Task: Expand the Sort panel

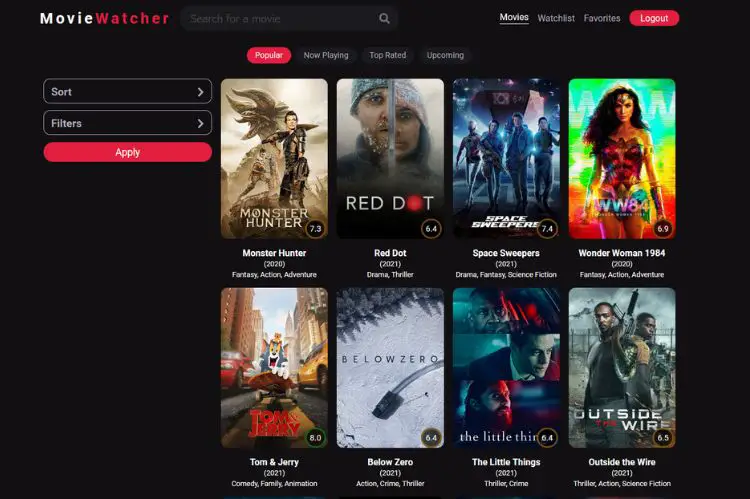Action: [127, 91]
